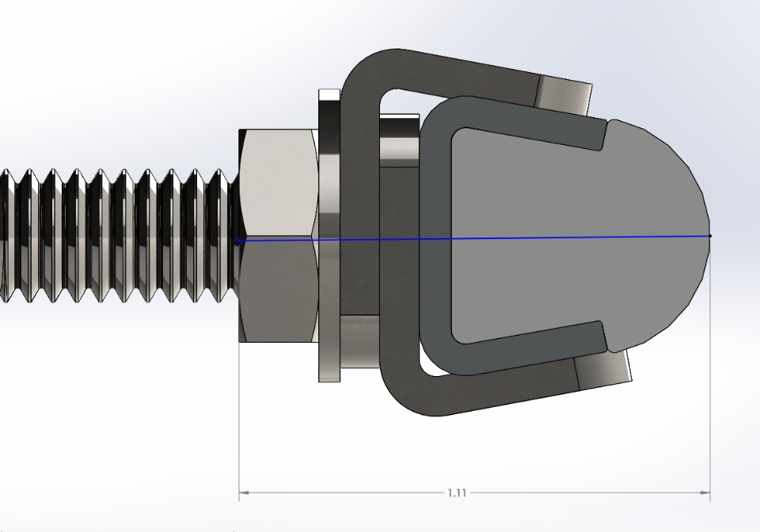Pick the blue line's endpoint on the hex nut

tap(239, 241)
